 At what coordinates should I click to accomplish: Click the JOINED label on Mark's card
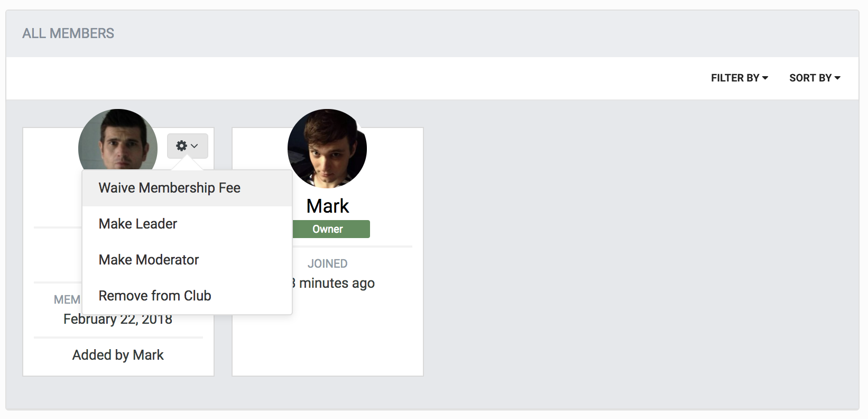pyautogui.click(x=327, y=263)
